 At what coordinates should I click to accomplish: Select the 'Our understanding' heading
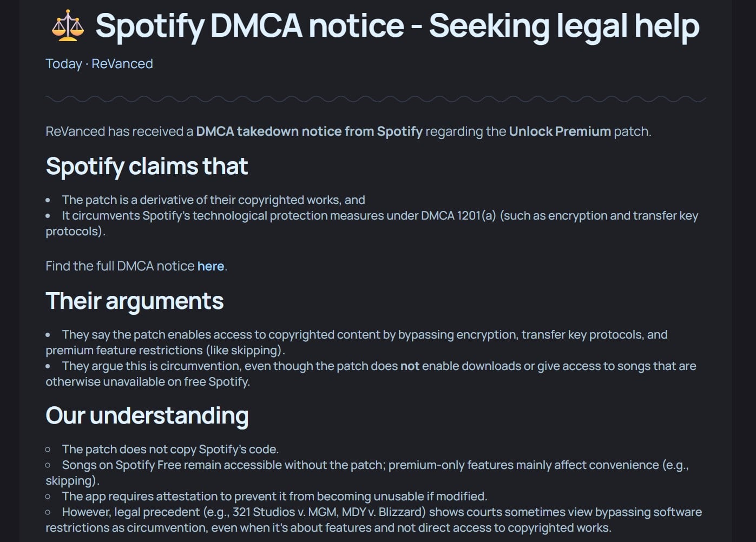(147, 415)
